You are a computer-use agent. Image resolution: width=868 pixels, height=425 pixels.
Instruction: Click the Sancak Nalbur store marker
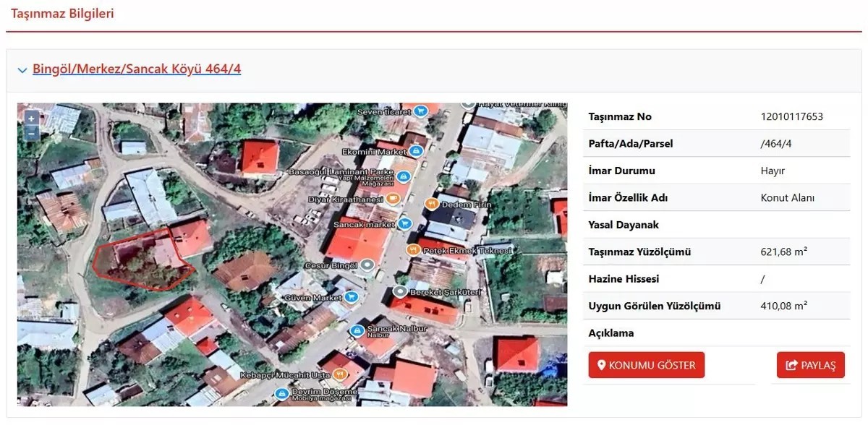click(x=357, y=330)
